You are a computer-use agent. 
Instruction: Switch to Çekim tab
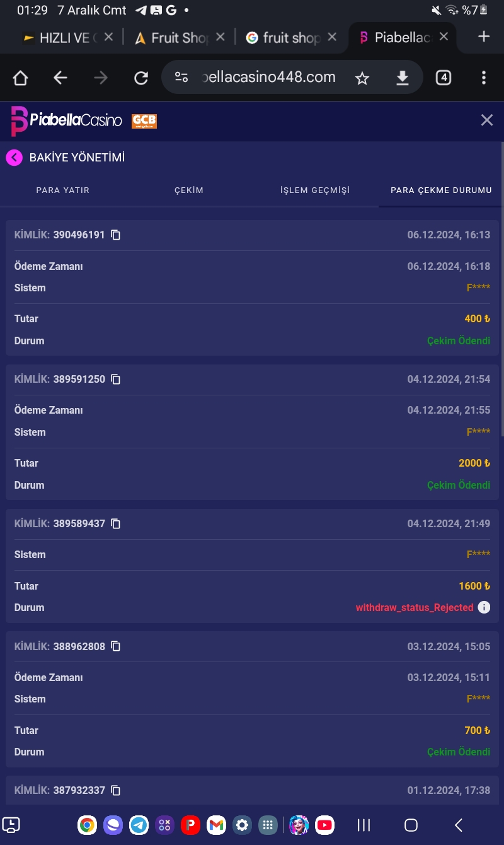click(x=189, y=190)
